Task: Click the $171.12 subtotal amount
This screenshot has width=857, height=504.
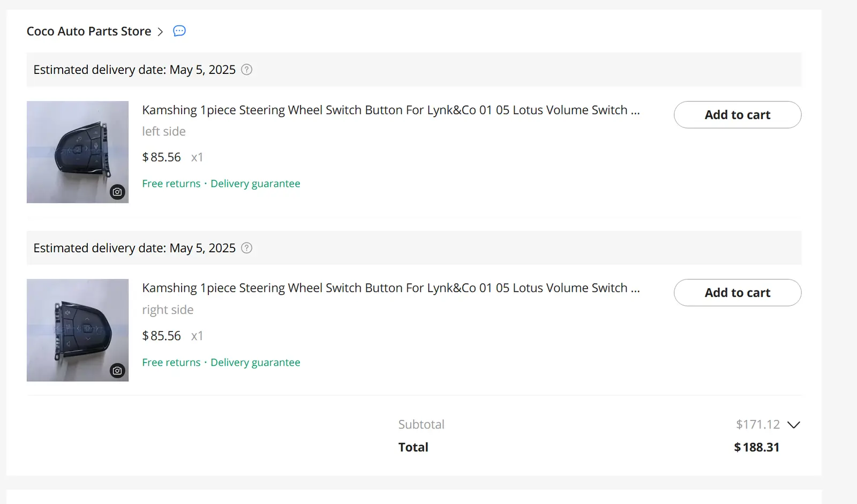Action: tap(757, 425)
